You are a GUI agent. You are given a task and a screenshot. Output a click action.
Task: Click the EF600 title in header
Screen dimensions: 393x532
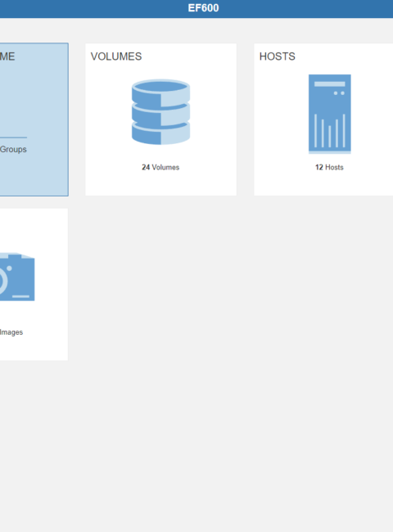(x=203, y=8)
